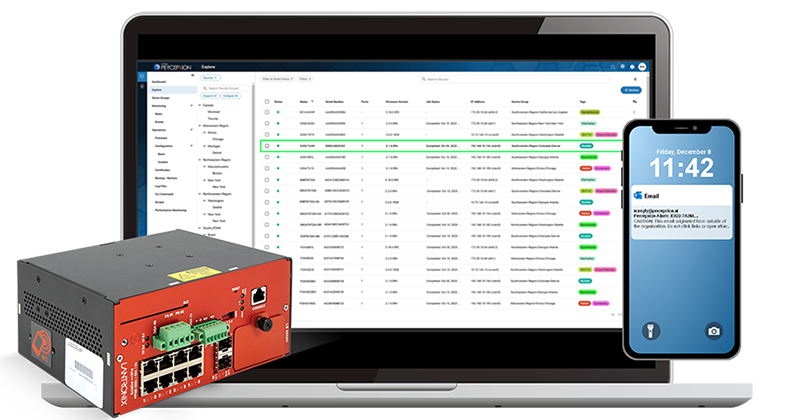
Task: Focus the Search Device Groups field
Action: coord(225,88)
